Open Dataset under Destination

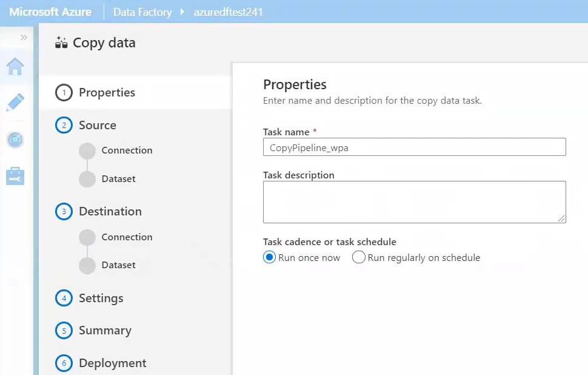(x=118, y=265)
